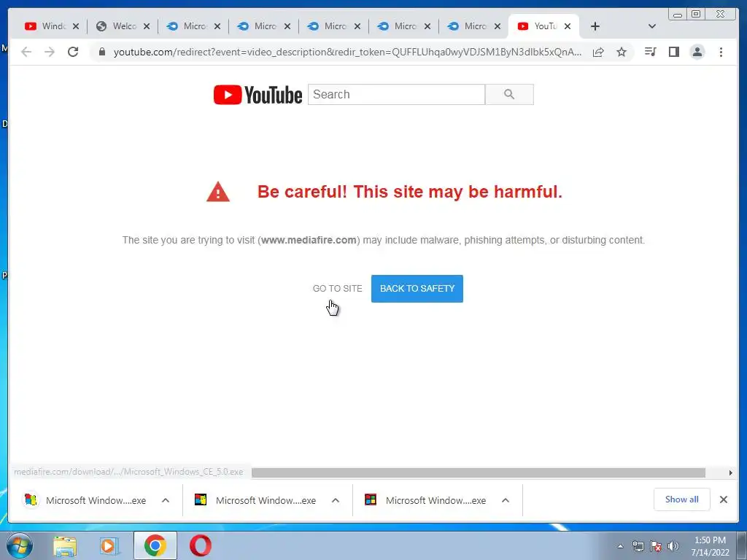Close the Welcome tab
Viewport: 747px width, 560px height.
[x=147, y=26]
